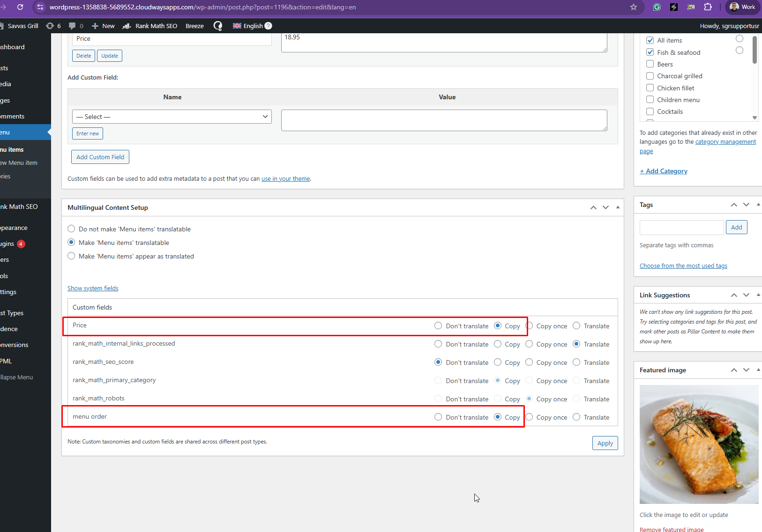Open Rank Math SEO in admin bar
Image resolution: width=762 pixels, height=532 pixels.
tap(150, 26)
